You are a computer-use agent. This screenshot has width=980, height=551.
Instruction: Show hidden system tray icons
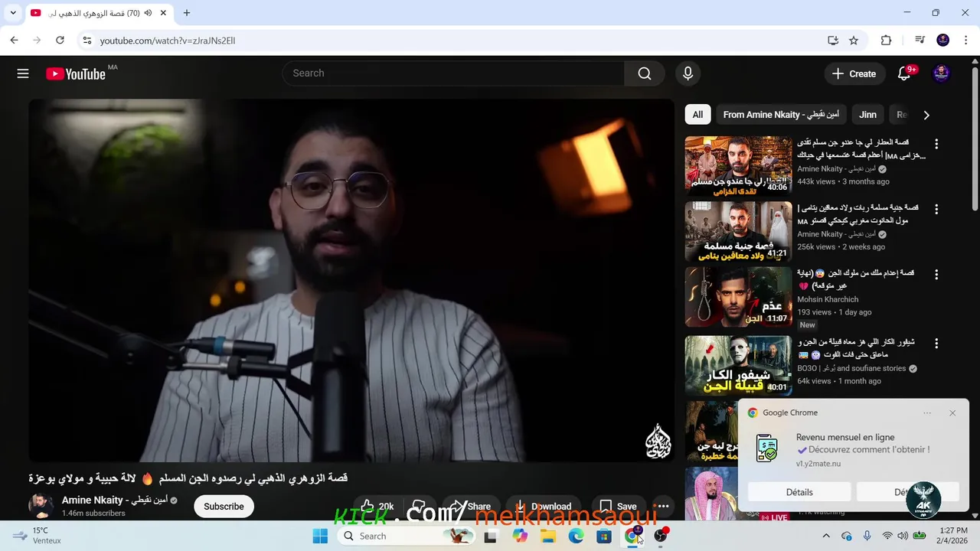pos(825,536)
